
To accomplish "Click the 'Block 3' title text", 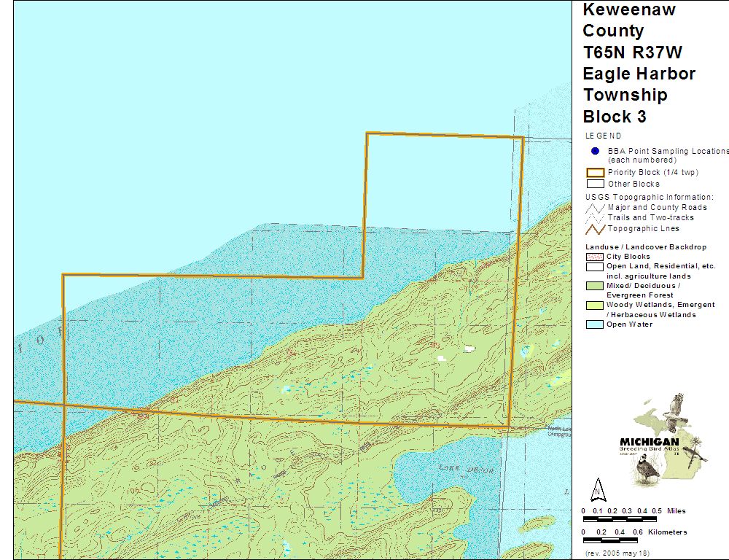I will coord(614,117).
